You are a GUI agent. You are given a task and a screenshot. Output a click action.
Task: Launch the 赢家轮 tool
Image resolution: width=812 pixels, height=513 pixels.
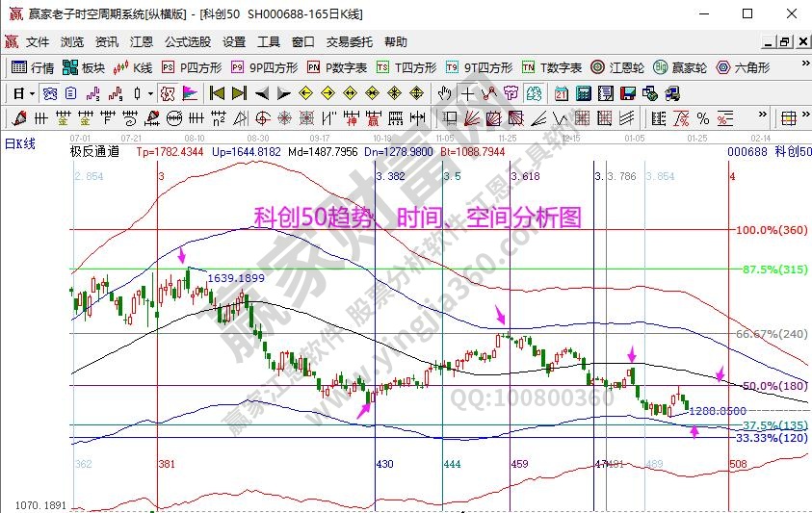click(679, 67)
